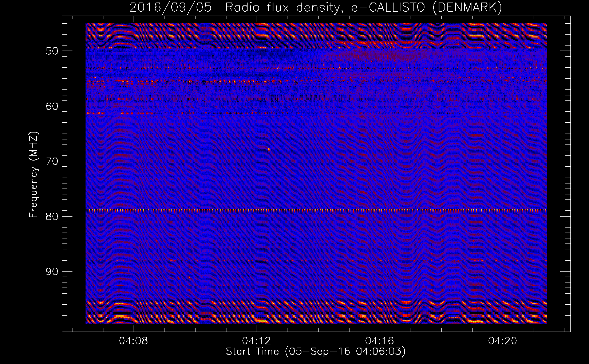Viewport: 589px width, 364px height.
Task: Click the 80 frequency tick label
Action: tap(52, 217)
